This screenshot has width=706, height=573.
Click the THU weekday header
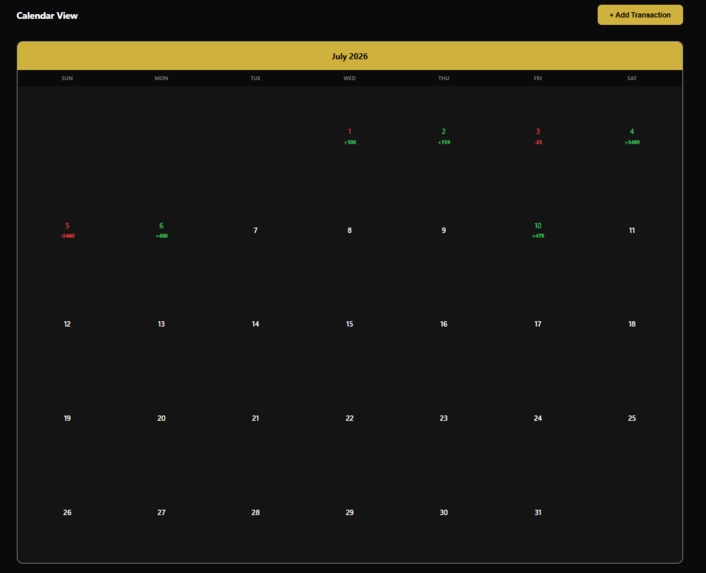tap(444, 78)
